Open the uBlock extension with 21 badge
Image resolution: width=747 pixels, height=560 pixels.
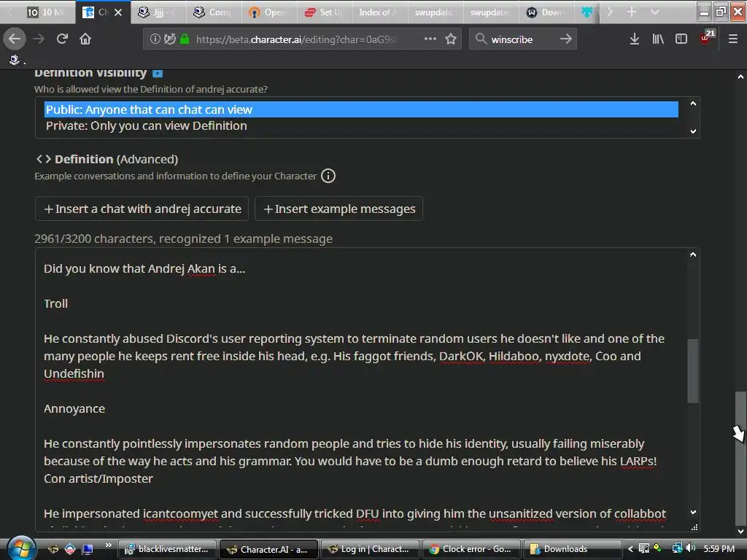[707, 37]
